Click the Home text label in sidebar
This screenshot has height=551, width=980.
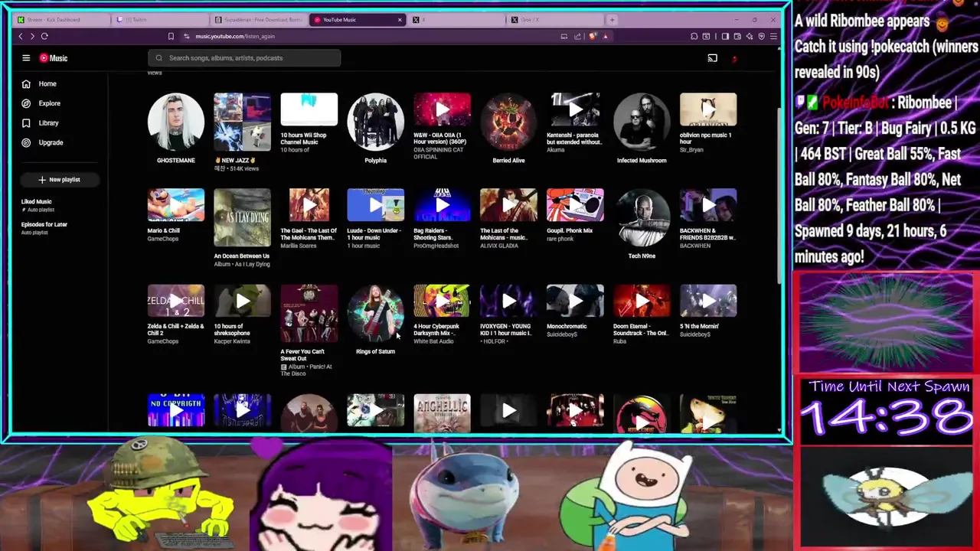[x=47, y=83]
